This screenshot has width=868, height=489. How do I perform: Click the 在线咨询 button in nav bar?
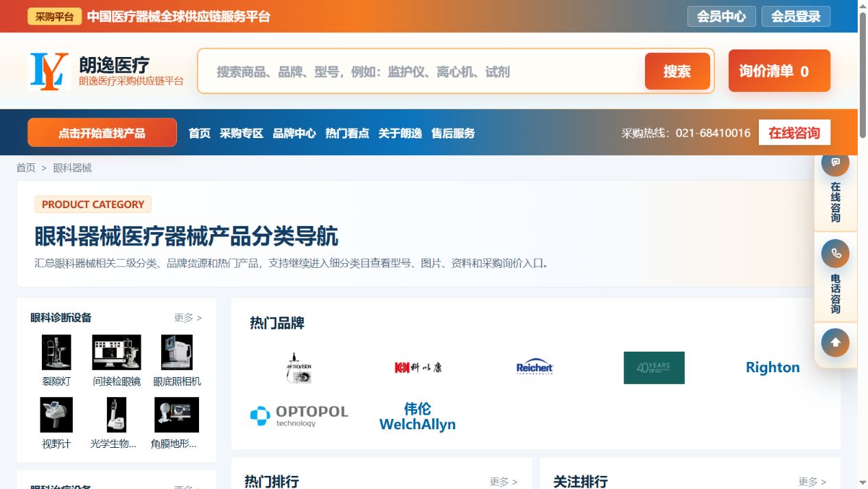click(795, 133)
